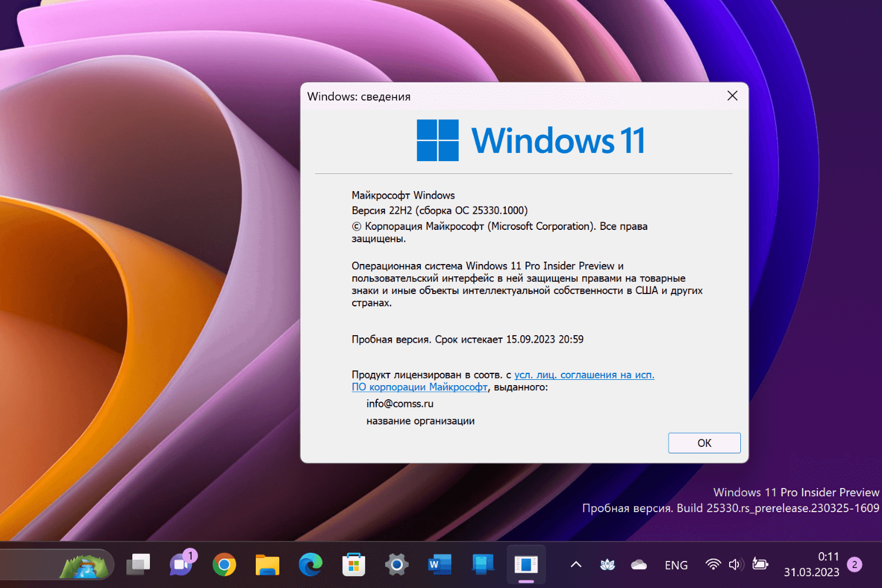Open the Microsoft license agreement link
The image size is (882, 588).
584,375
